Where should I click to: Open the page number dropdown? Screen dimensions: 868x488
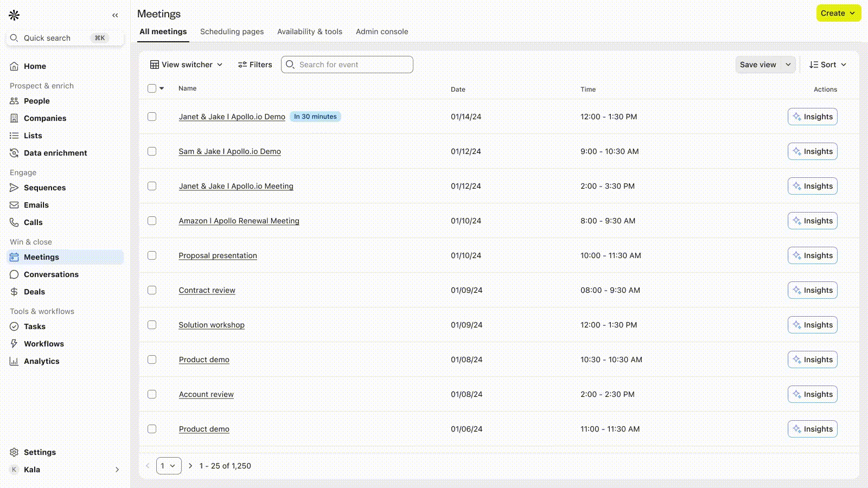(x=169, y=466)
